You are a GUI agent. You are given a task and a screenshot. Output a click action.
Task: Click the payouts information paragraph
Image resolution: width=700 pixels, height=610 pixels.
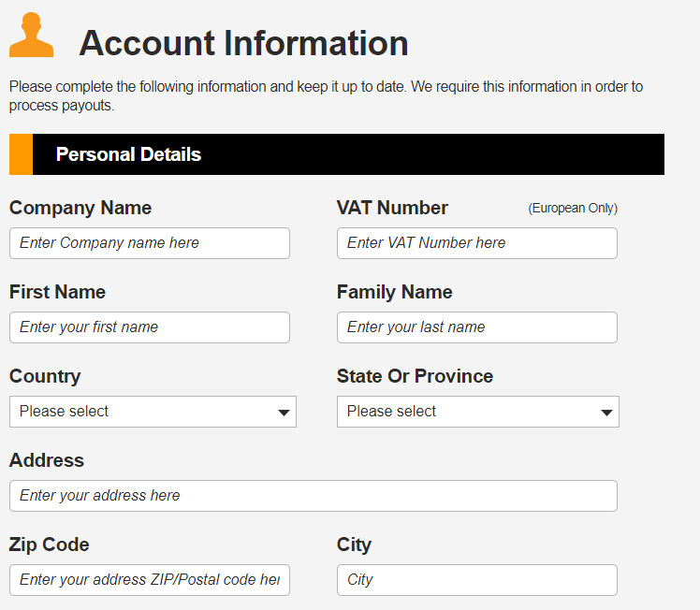click(326, 96)
